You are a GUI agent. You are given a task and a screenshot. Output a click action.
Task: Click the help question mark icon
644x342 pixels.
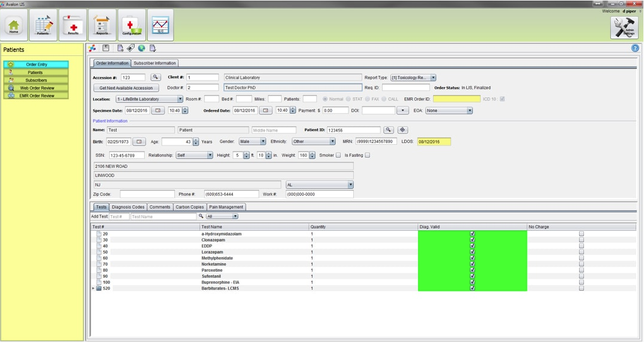635,48
